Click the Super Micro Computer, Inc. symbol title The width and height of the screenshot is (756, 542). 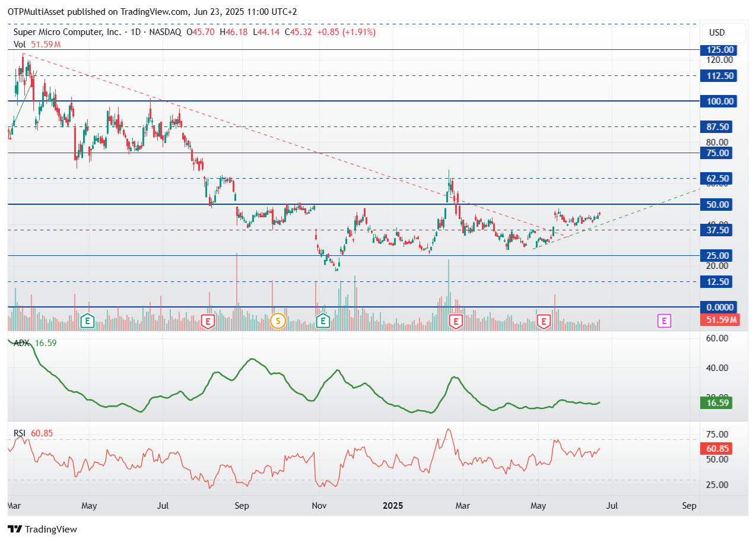click(x=68, y=32)
